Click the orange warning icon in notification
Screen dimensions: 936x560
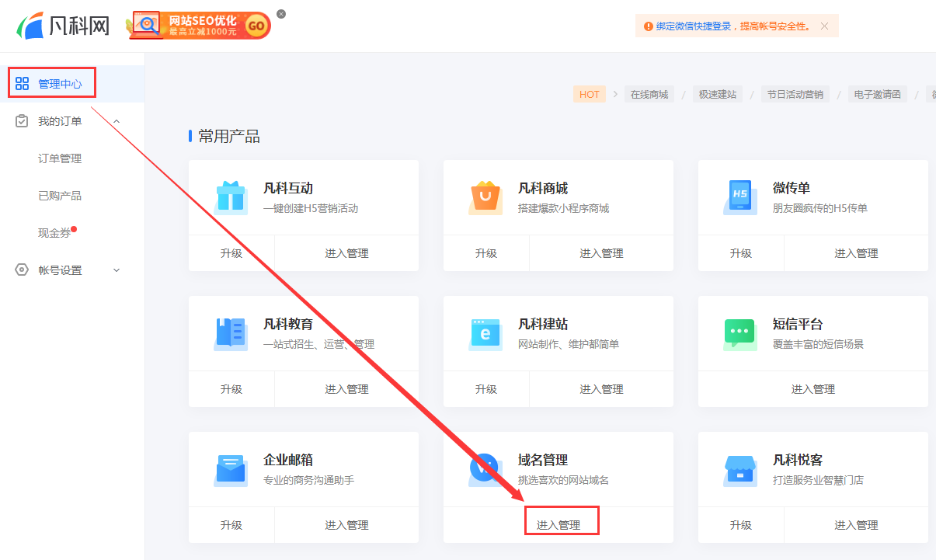pyautogui.click(x=648, y=26)
